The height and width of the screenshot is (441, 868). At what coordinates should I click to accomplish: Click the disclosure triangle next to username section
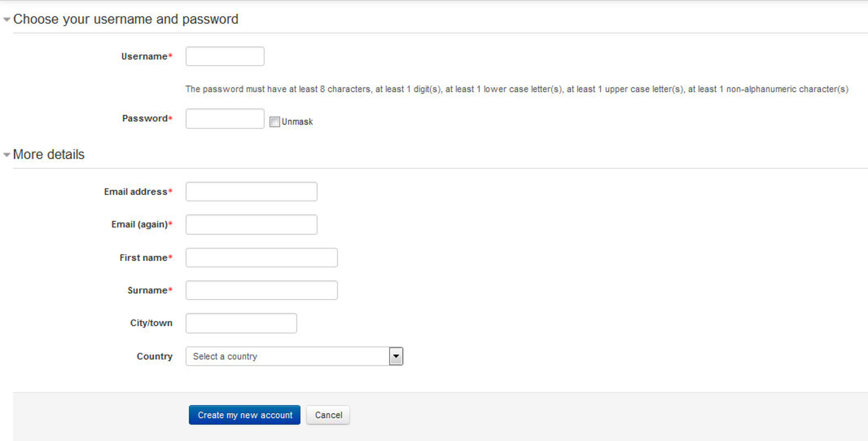[7, 19]
